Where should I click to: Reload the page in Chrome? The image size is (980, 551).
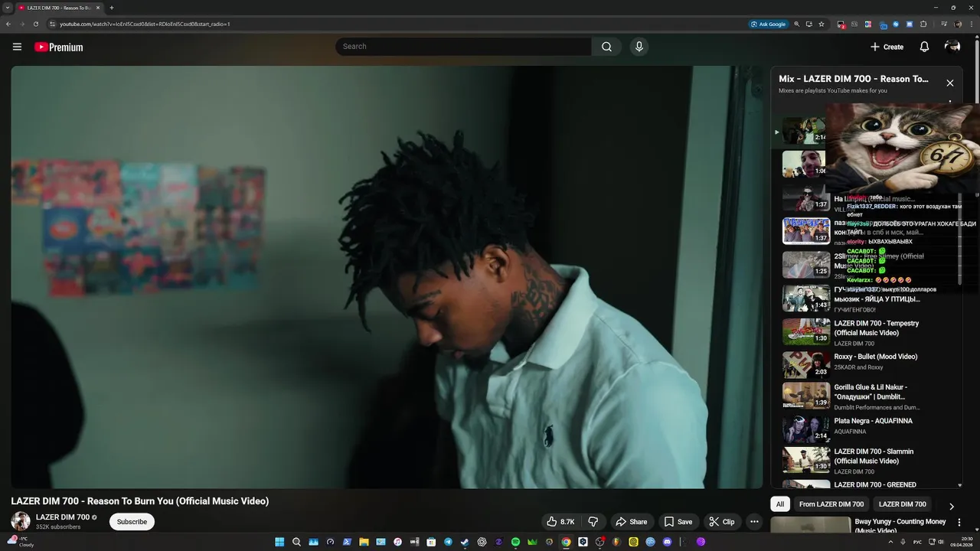[35, 24]
